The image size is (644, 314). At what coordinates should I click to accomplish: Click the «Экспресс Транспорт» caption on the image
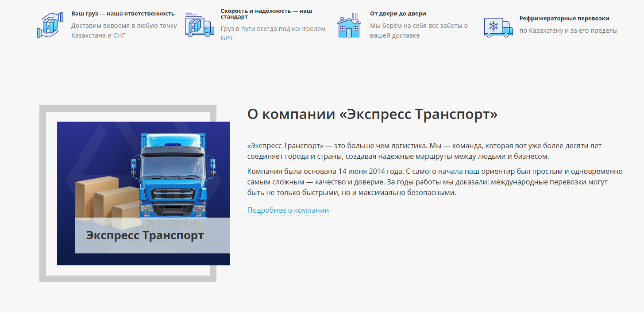143,235
